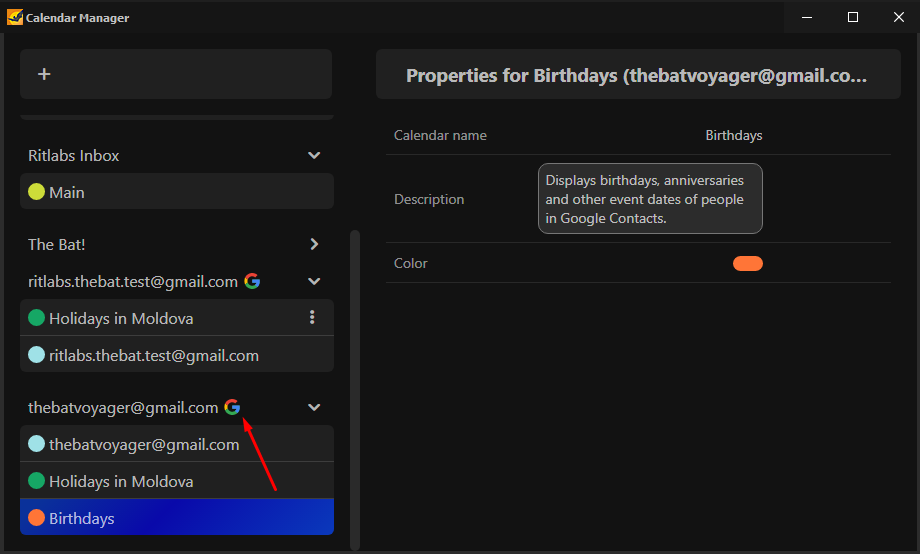Click green dot of Holidays in Moldova under thebatvoyager
Screen dimensions: 920x554
[36, 481]
